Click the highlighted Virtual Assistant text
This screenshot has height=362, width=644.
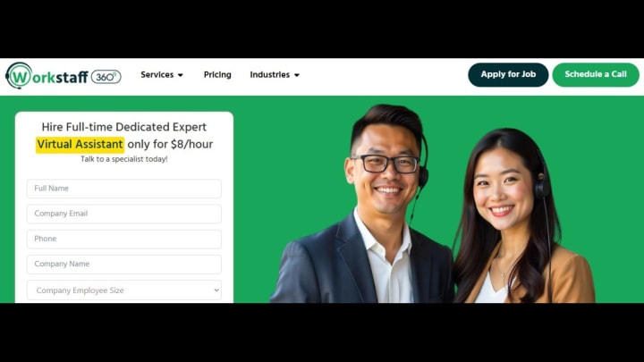pyautogui.click(x=80, y=145)
